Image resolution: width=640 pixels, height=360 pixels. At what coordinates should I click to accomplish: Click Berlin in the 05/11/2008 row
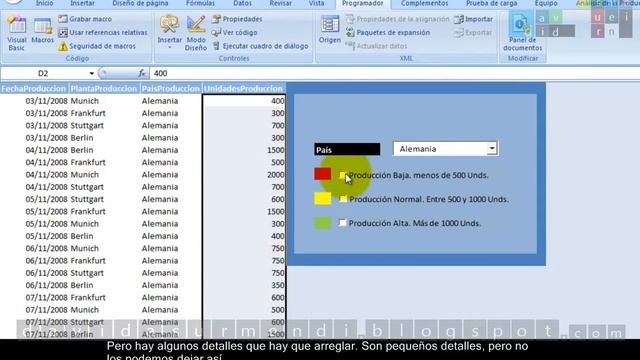coord(82,236)
